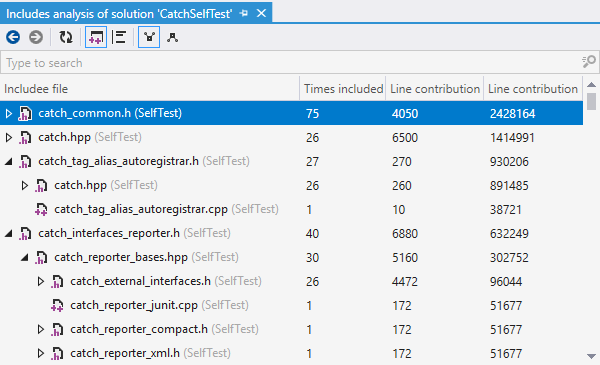Click header icon of catch_interfaces_reporter.h
The image size is (600, 365).
[x=25, y=234]
